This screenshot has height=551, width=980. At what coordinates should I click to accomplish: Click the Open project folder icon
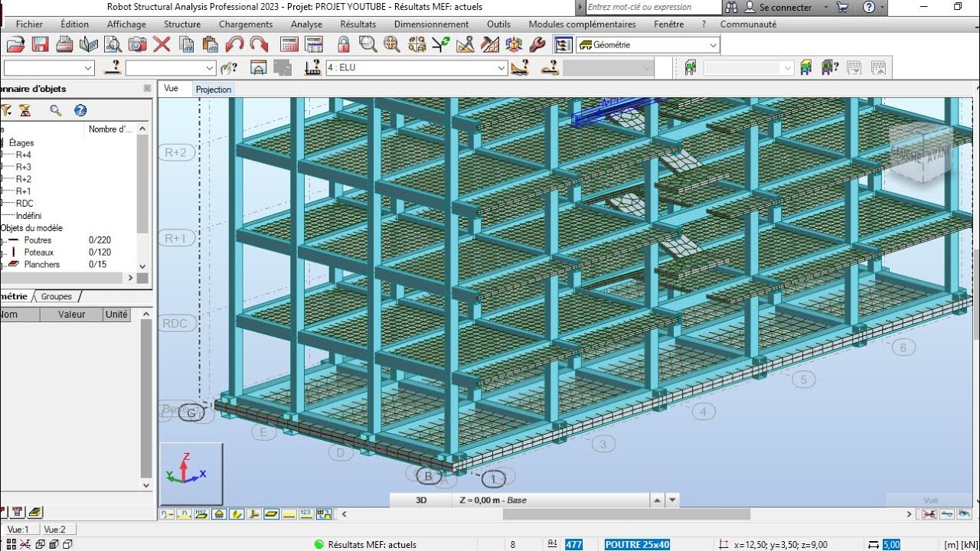15,44
